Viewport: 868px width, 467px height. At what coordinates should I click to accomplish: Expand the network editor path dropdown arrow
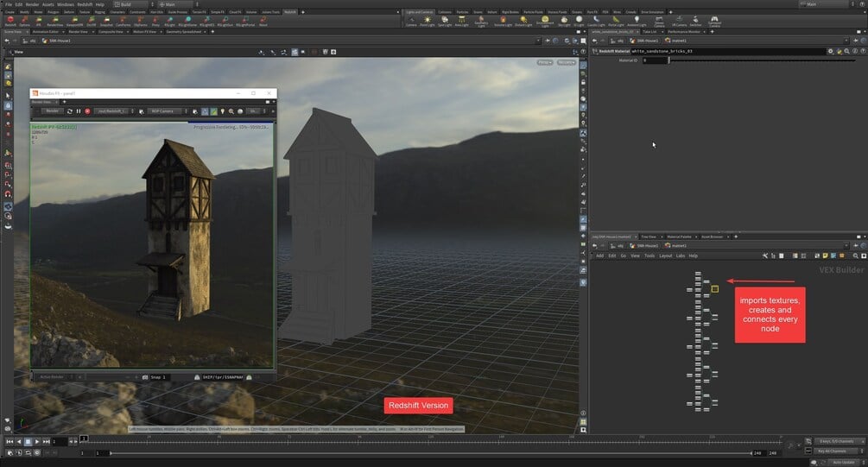[846, 246]
